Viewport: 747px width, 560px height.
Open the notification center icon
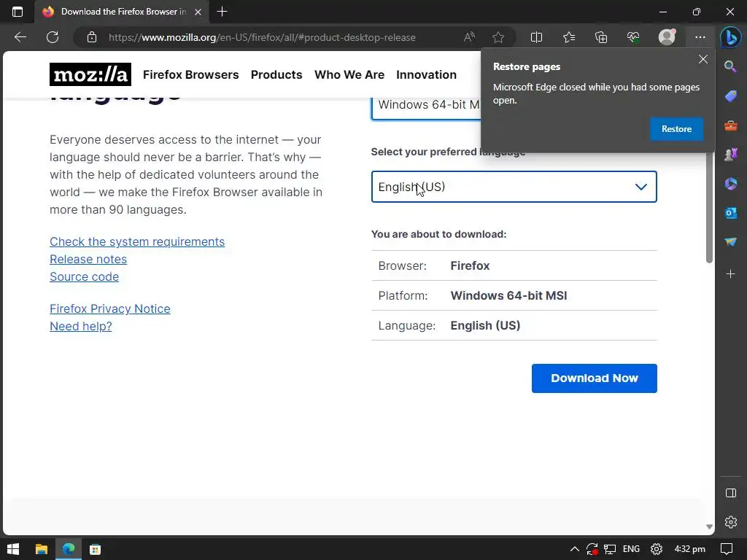(x=727, y=549)
